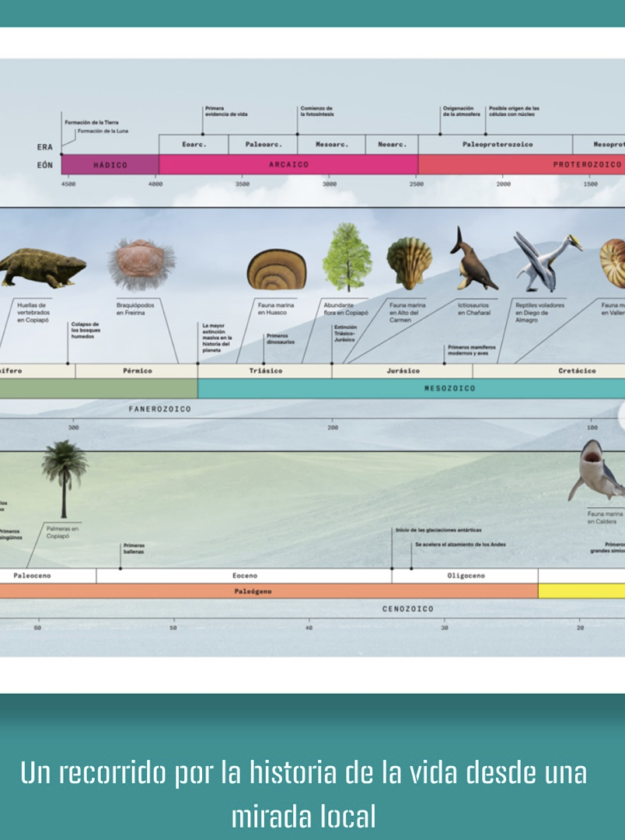Select the Braquiópodos en Freirina fossil image
Viewport: 625px width, 840px height.
coord(141,264)
